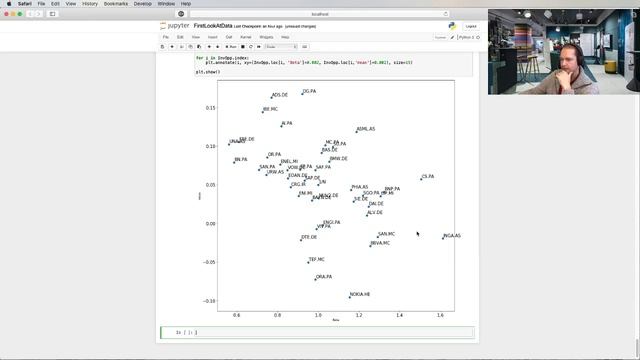Open Jupyter View menu

(196, 37)
